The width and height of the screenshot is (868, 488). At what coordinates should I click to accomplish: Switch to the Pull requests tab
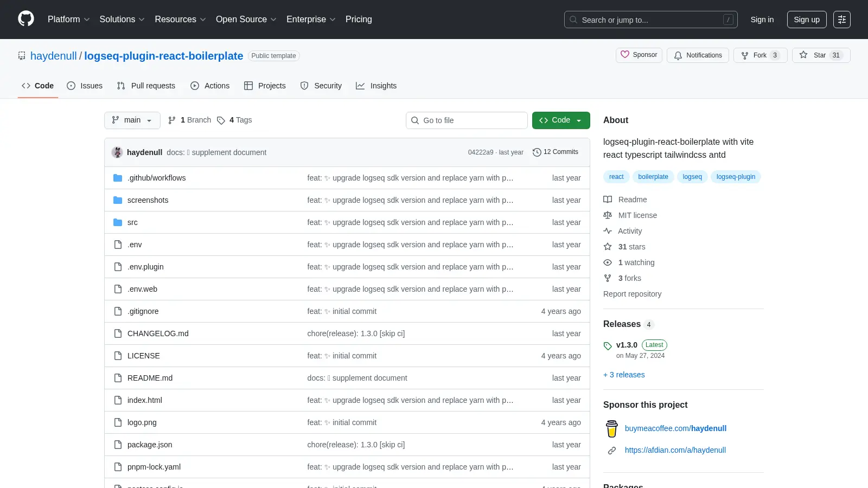pos(146,86)
